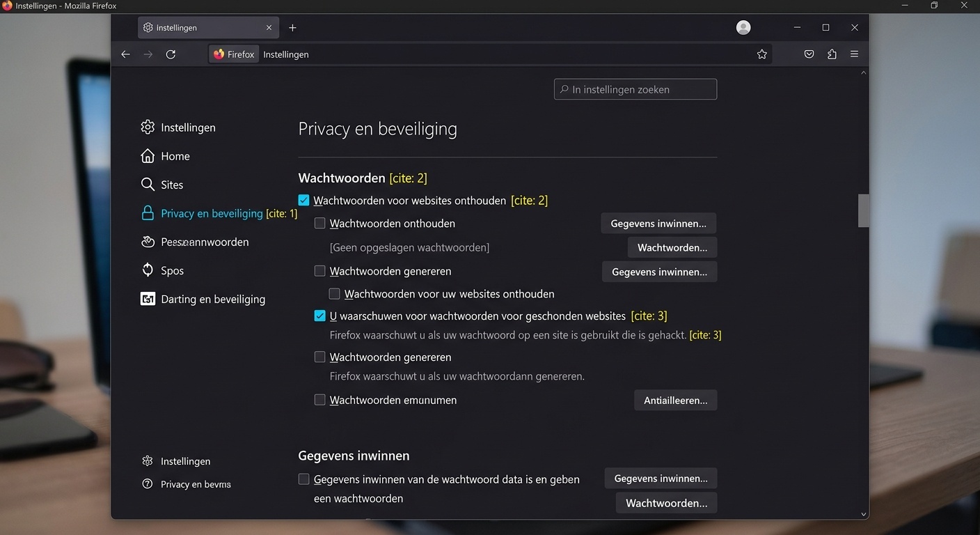Disable U waarschuwen voor wachtwoorden voor geschonden websites
This screenshot has height=535, width=980.
tap(320, 316)
